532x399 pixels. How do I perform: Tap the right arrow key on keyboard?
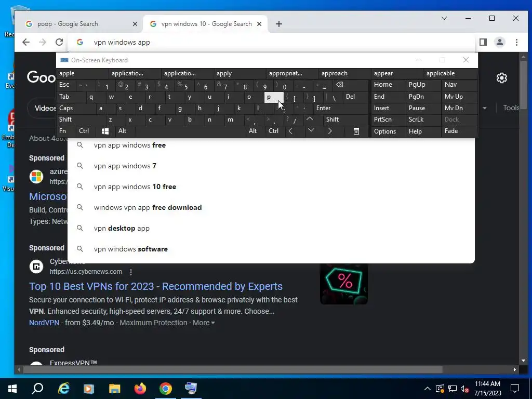point(329,131)
